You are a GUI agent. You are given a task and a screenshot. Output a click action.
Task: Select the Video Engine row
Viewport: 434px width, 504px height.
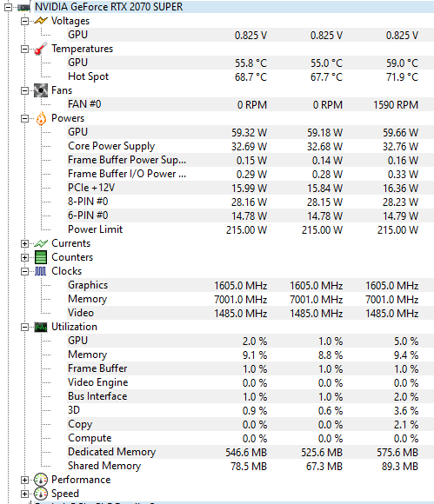[250, 382]
